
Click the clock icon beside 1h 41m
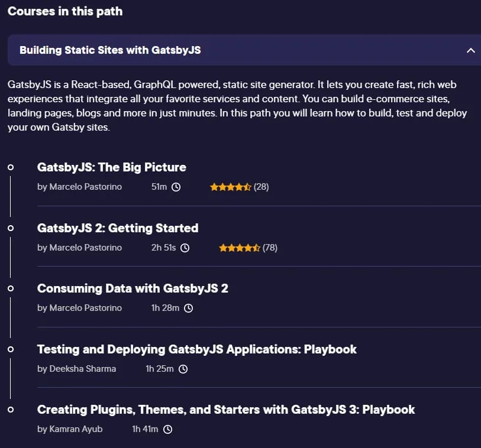[x=167, y=429]
